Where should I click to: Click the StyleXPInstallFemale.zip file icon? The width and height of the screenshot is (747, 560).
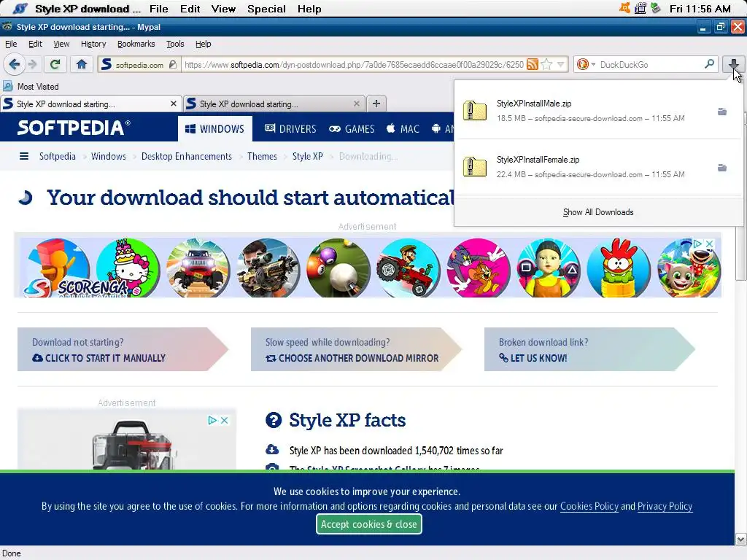pos(475,167)
